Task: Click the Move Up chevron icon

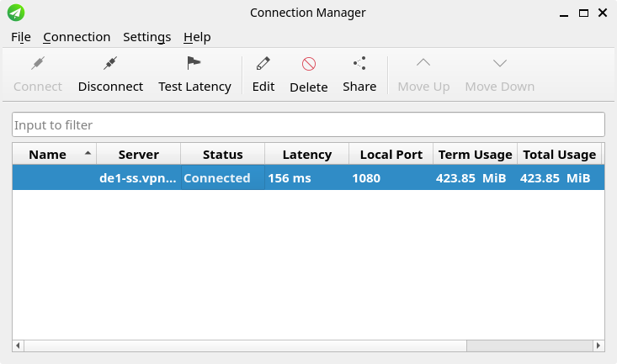Action: pos(423,63)
